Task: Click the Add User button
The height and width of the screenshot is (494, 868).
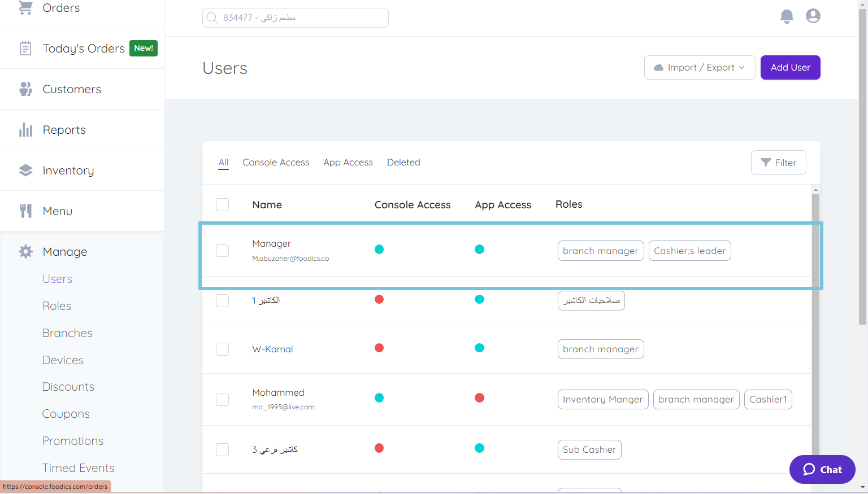Action: pos(790,68)
